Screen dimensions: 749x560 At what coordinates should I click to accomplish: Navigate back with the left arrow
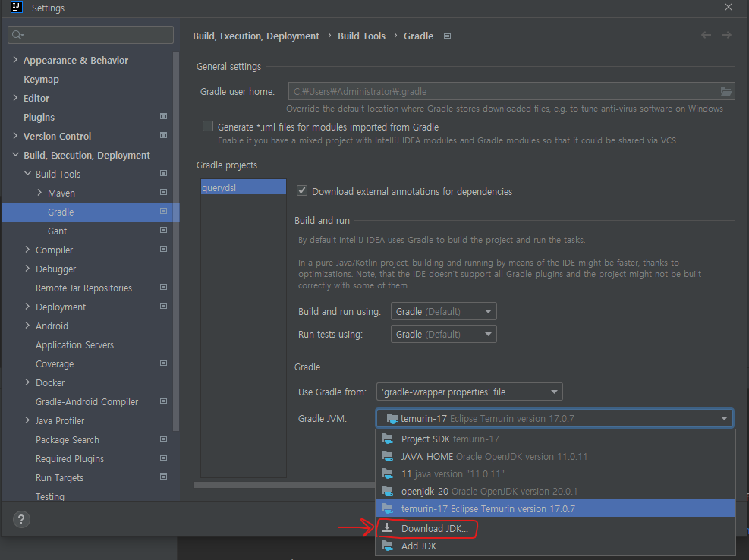pyautogui.click(x=706, y=35)
